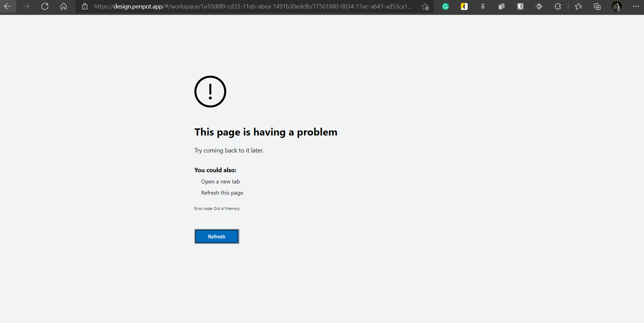Image resolution: width=644 pixels, height=323 pixels.
Task: Go to the browser home page
Action: [x=63, y=6]
